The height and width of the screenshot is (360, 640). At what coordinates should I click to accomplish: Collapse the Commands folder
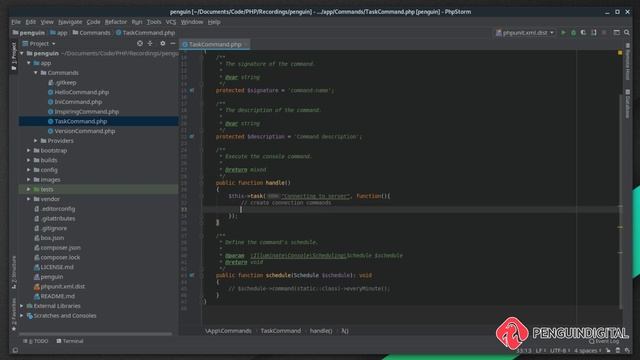(36, 73)
